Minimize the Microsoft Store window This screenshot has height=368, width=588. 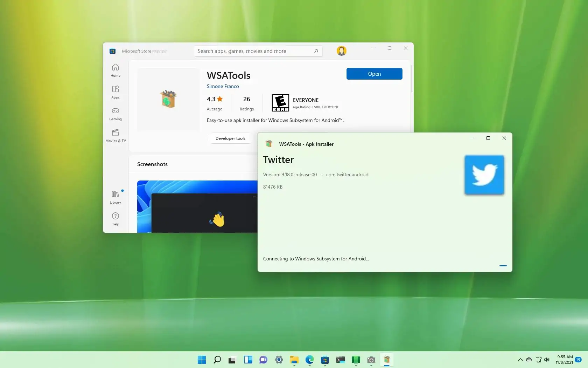[x=373, y=48]
